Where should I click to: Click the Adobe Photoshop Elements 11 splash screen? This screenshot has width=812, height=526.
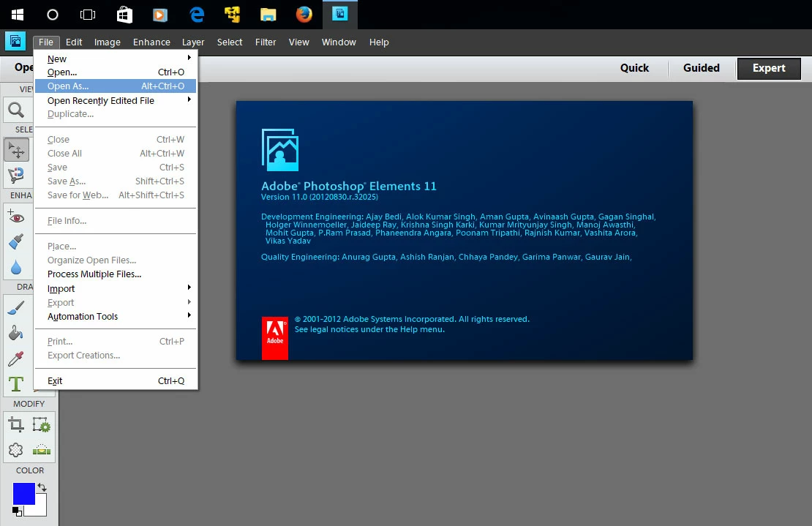[464, 230]
